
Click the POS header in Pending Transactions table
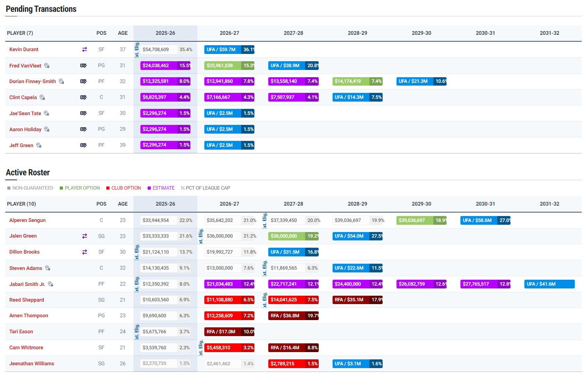tap(101, 33)
